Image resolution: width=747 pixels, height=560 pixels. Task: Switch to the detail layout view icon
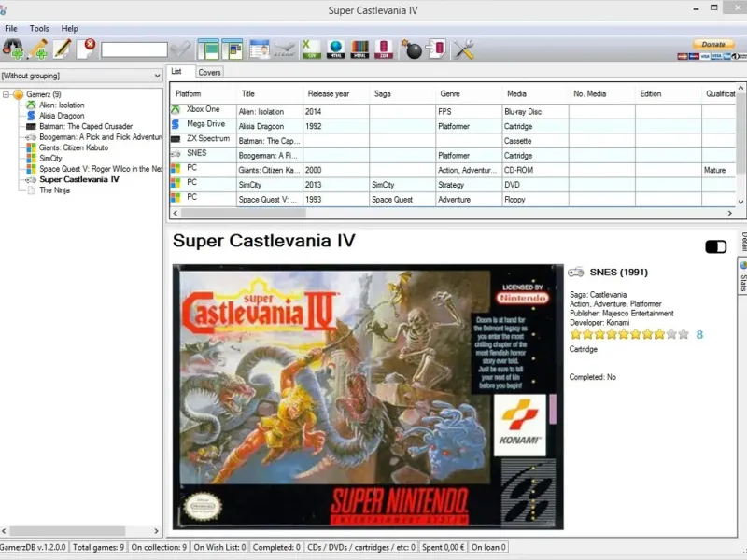[x=208, y=49]
